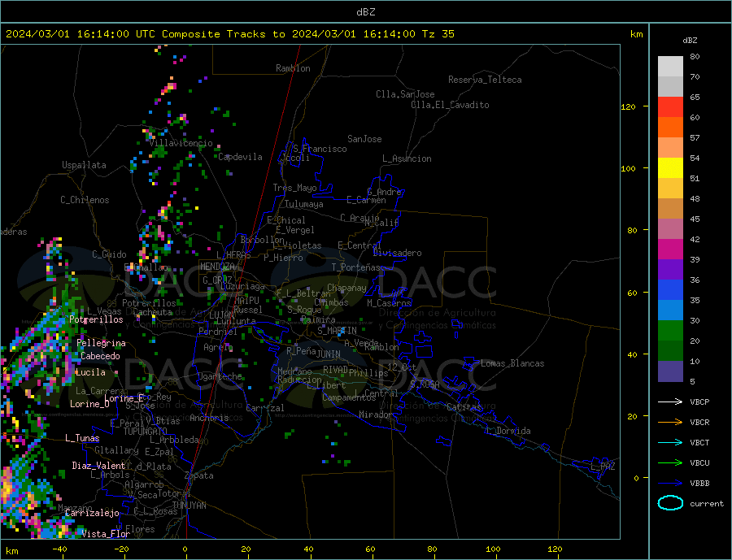Click the S_ROSA label

[425, 384]
